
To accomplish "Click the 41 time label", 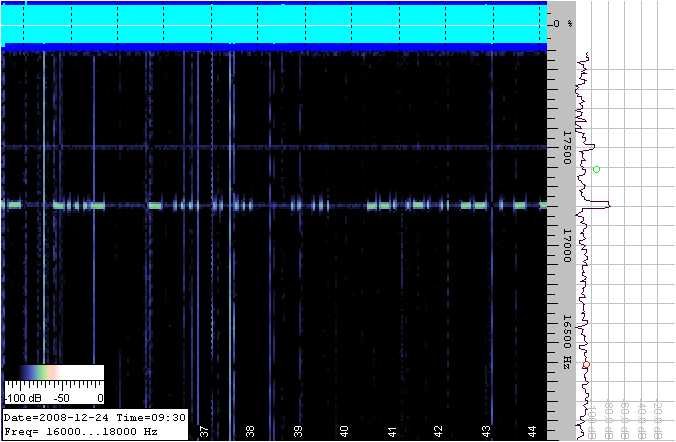I will pyautogui.click(x=391, y=431).
